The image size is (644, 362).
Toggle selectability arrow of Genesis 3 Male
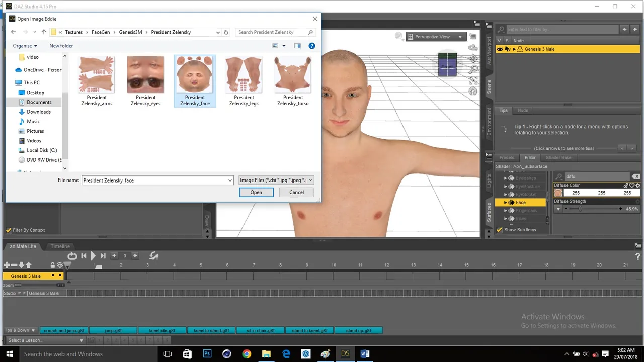507,49
